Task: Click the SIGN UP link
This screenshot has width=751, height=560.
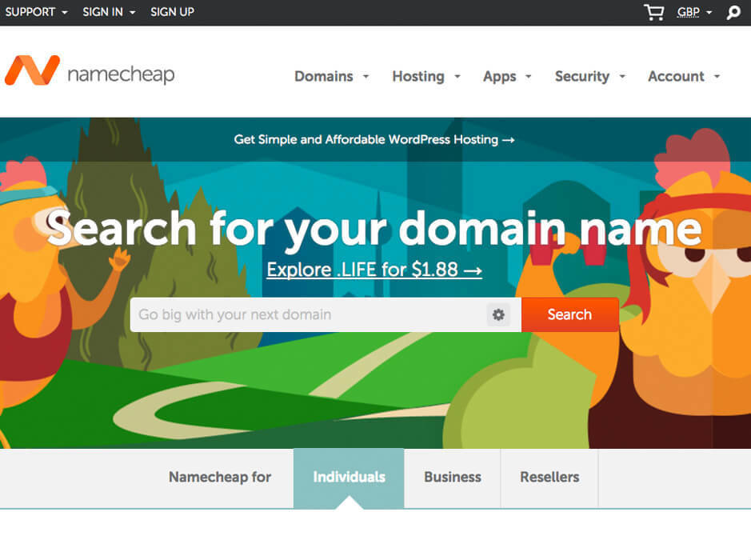Action: click(x=172, y=12)
